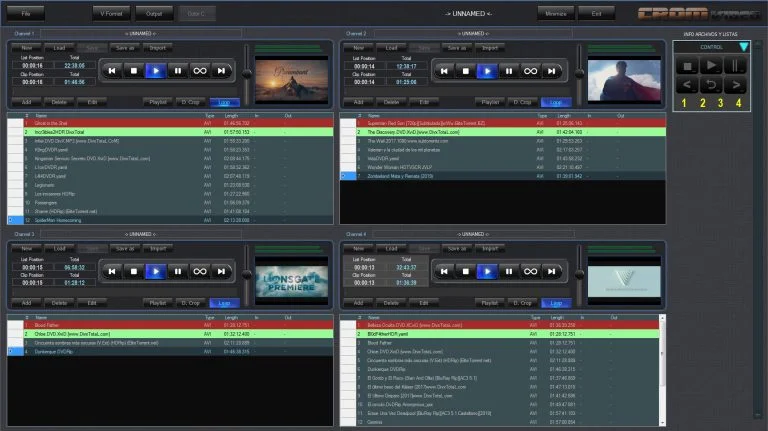This screenshot has height=431, width=768.
Task: Pause Channel 4 playback
Action: (x=509, y=271)
